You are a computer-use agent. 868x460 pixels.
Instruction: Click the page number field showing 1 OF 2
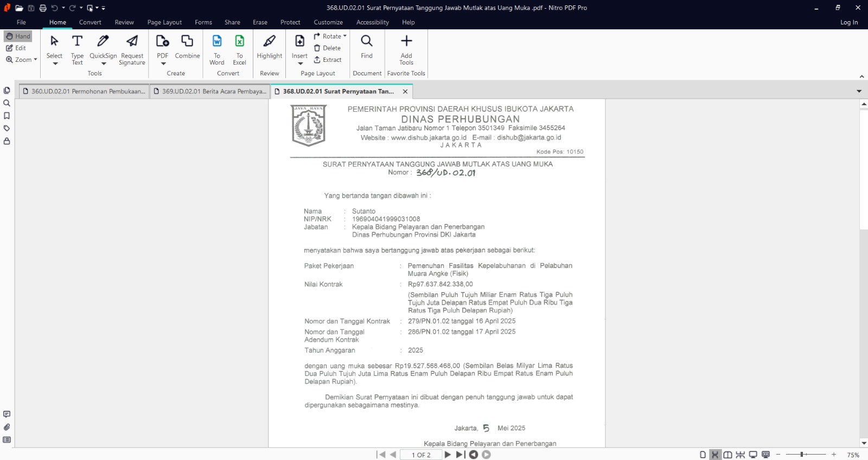click(421, 455)
